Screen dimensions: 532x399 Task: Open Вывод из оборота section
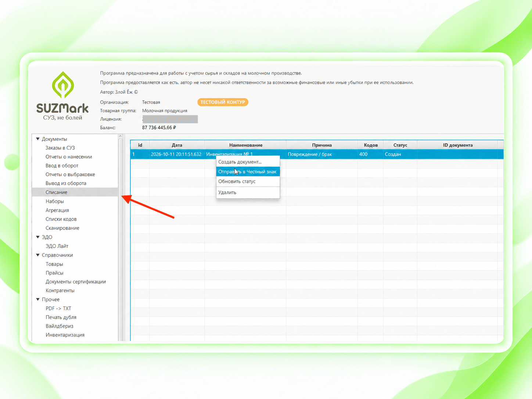click(66, 183)
